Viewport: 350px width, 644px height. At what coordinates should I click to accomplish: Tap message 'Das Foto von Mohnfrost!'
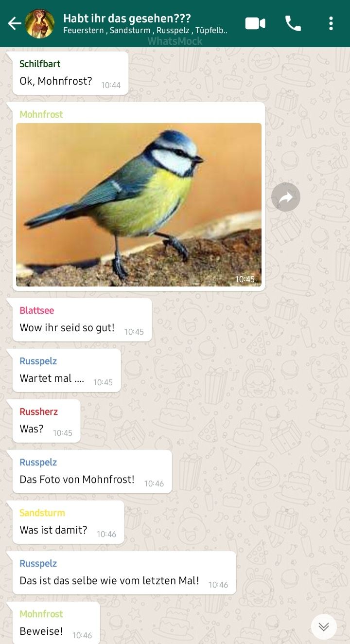point(77,480)
